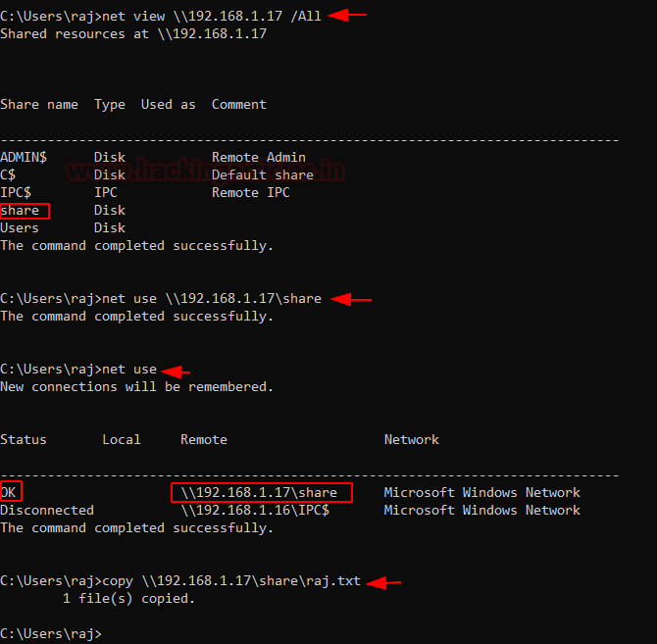The image size is (657, 644).
Task: Select the Disconnected status text
Action: coord(47,511)
